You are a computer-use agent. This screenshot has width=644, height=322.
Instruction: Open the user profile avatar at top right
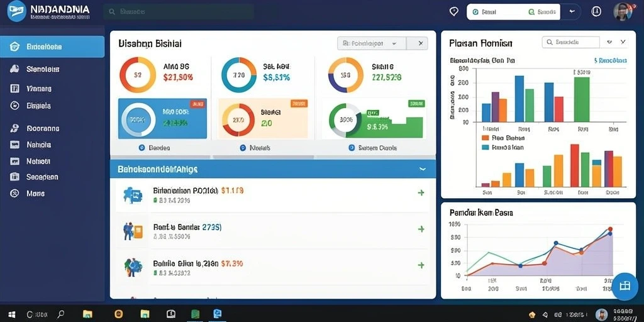tap(622, 11)
